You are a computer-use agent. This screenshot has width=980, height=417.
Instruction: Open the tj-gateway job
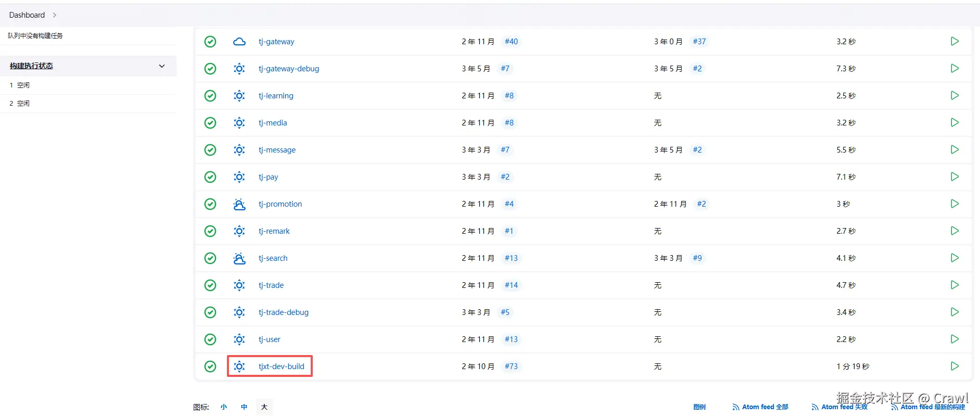coord(276,42)
